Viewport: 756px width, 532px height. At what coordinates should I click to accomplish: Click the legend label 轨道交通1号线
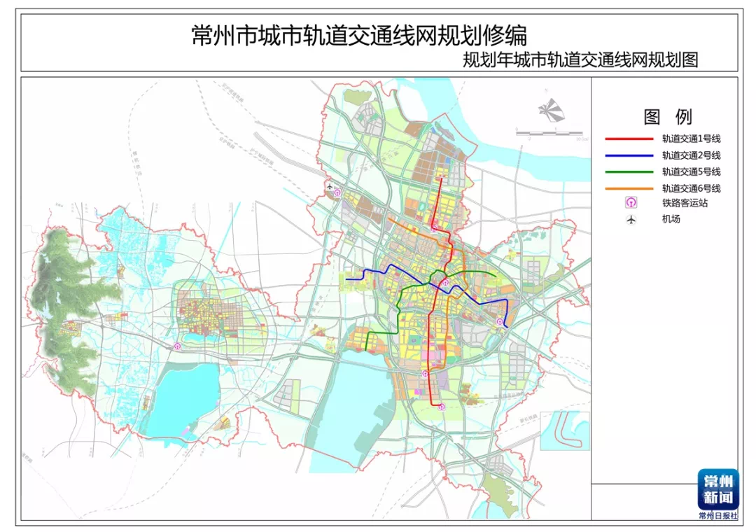tap(692, 139)
